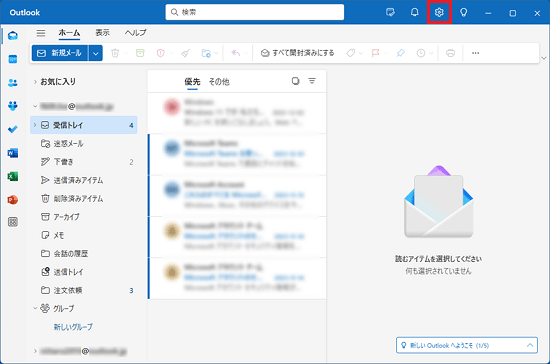Open More apps grid icon
The image size is (550, 364).
coord(13,222)
